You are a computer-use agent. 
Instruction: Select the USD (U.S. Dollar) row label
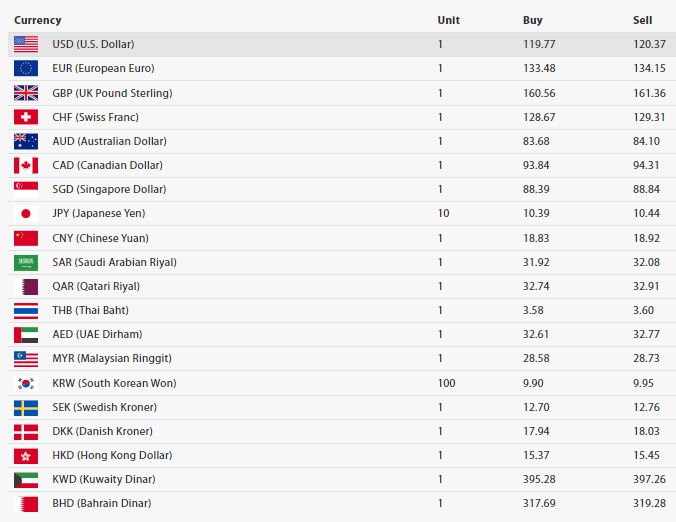pos(93,44)
